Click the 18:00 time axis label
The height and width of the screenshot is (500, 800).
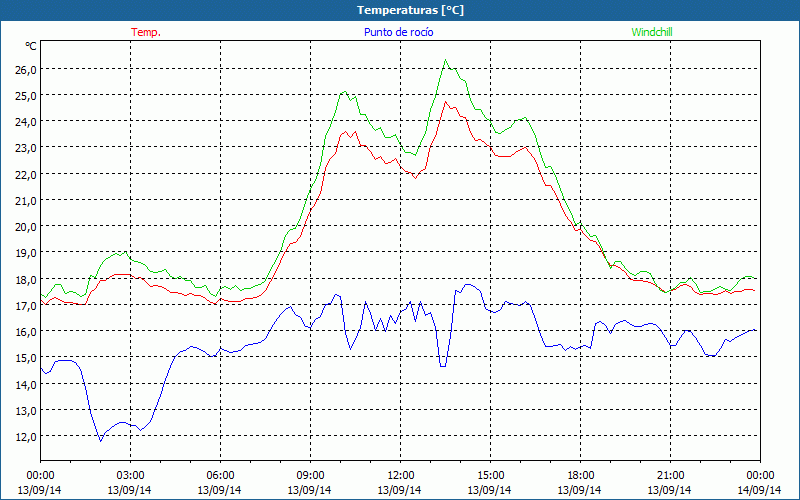click(x=580, y=476)
